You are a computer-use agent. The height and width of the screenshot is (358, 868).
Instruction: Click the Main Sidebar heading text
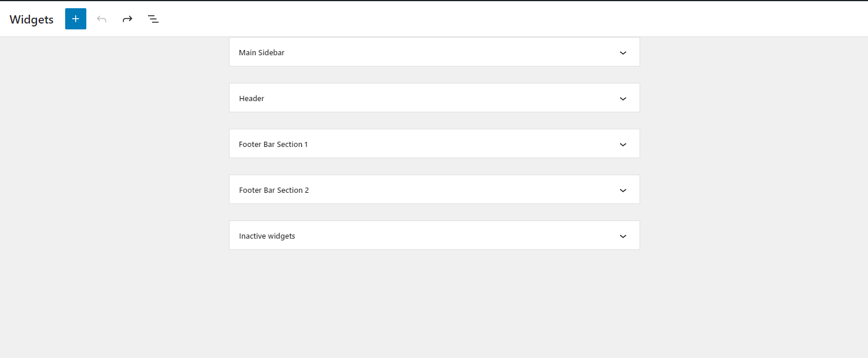(261, 52)
